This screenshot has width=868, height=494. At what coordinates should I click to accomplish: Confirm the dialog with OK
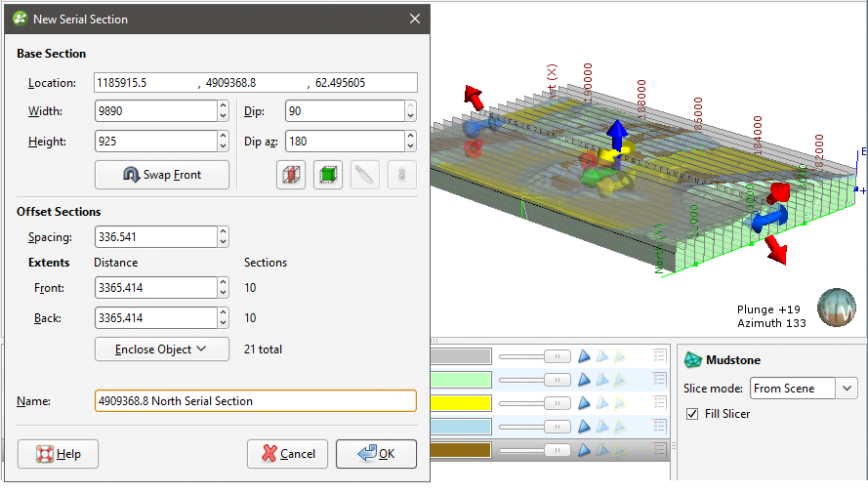click(376, 453)
